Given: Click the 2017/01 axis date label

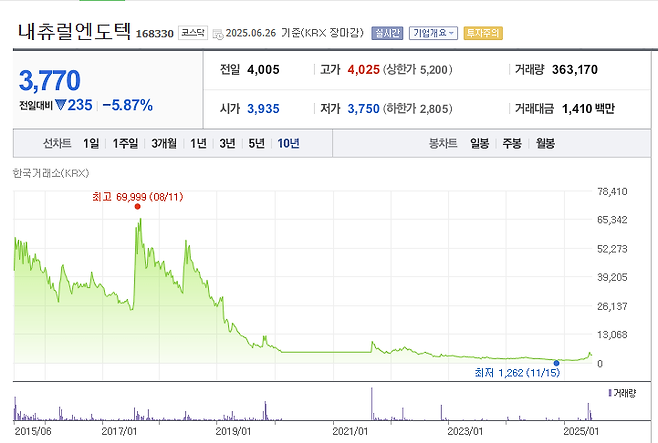Looking at the screenshot, I should point(119,431).
